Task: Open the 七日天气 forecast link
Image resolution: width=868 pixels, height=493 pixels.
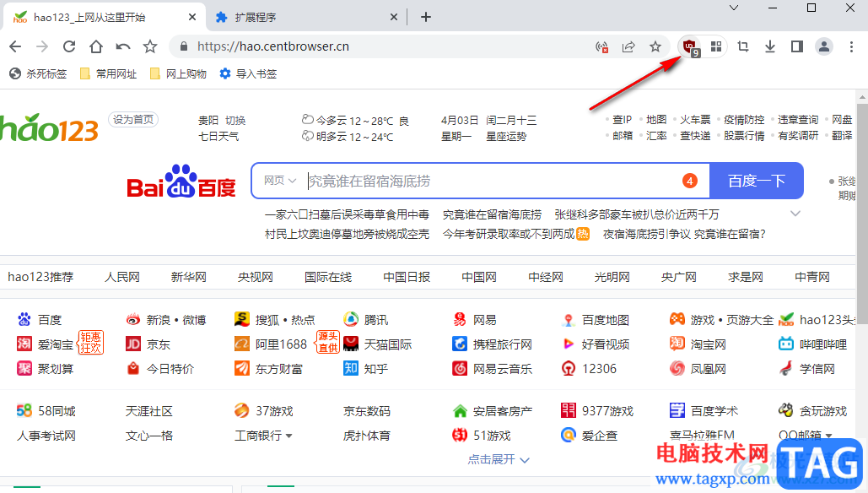Action: [x=218, y=136]
